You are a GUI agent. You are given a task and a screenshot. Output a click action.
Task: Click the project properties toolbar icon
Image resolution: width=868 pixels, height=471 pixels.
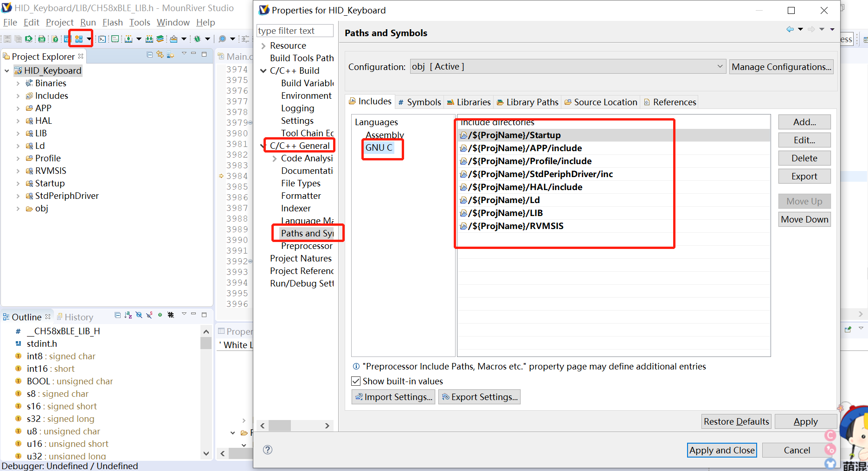79,39
